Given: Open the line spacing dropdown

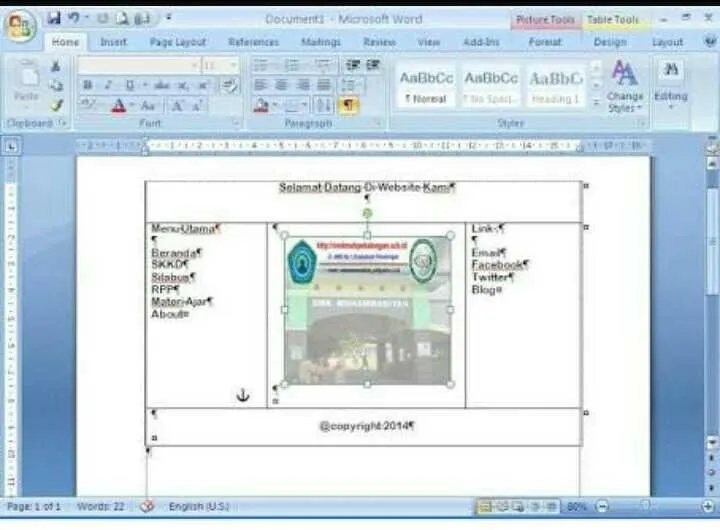Looking at the screenshot, I should (352, 85).
